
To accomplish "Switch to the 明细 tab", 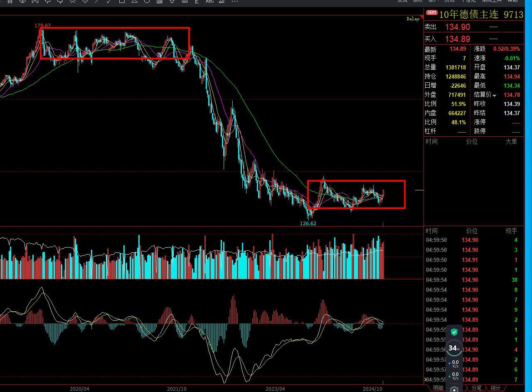I will click(438, 388).
